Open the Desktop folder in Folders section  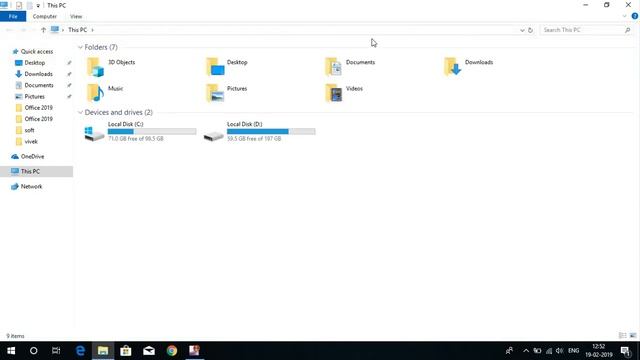(215, 67)
